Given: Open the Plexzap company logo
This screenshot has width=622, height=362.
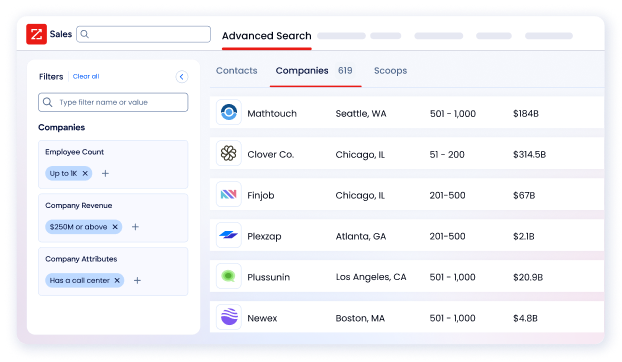Looking at the screenshot, I should pyautogui.click(x=229, y=235).
